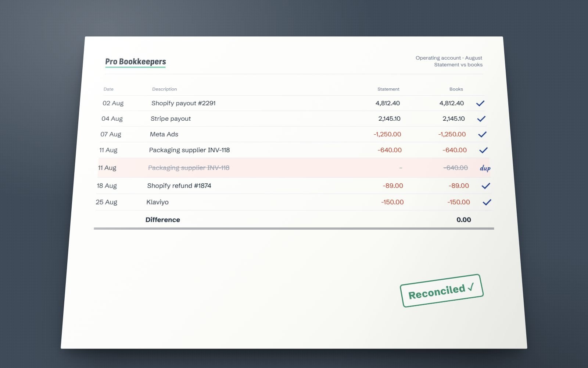Click the checkmark on Shopify refund #1874 row
588x368 pixels.
tap(486, 186)
